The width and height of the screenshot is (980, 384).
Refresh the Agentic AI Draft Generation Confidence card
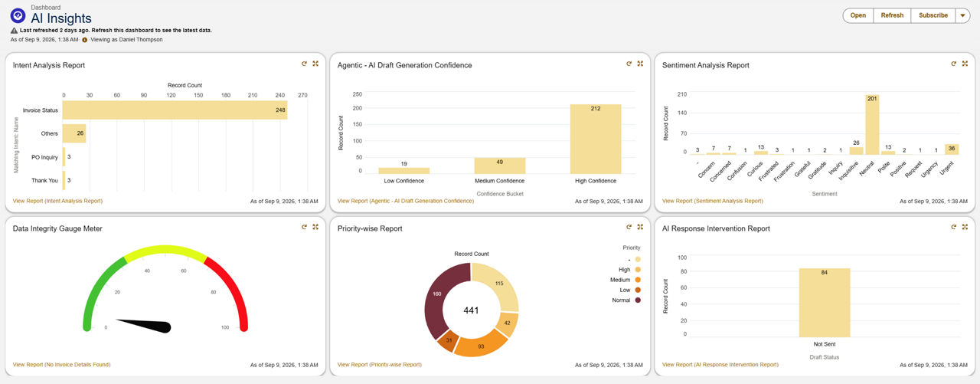pyautogui.click(x=629, y=64)
